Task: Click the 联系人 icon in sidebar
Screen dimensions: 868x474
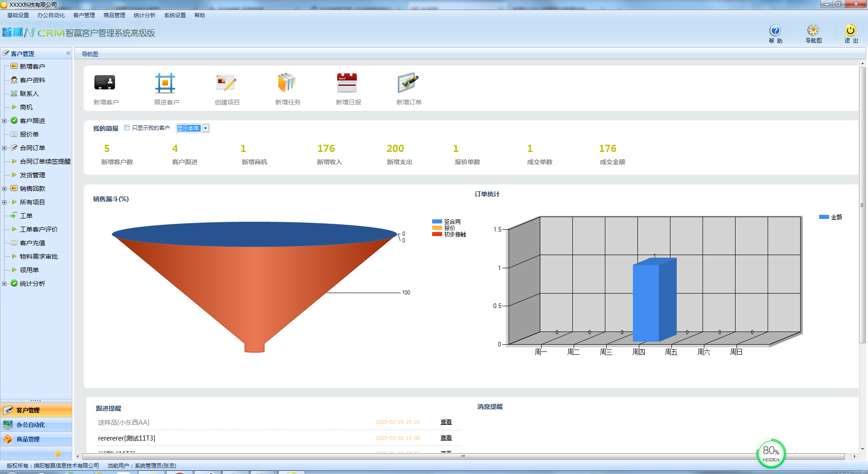Action: (14, 93)
